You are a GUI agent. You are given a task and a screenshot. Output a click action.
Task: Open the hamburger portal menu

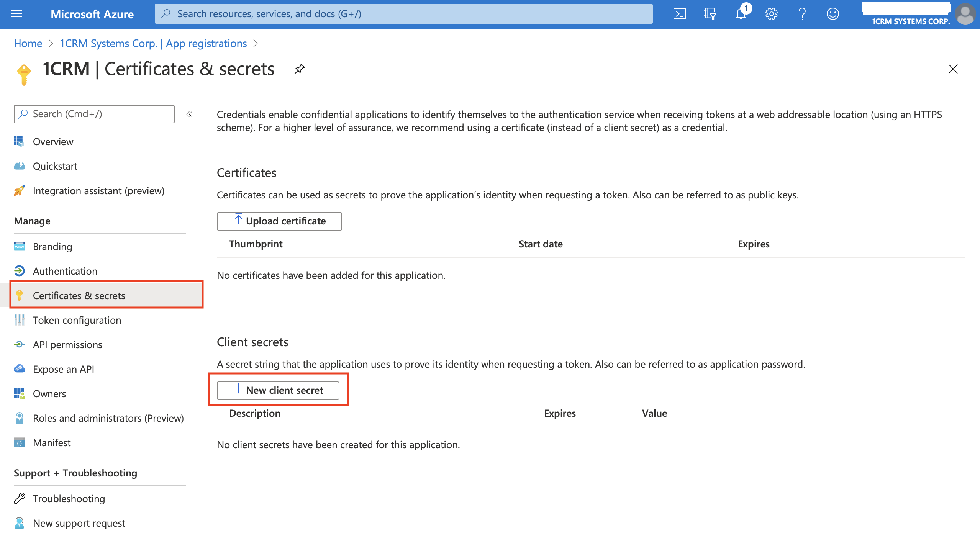pyautogui.click(x=17, y=14)
